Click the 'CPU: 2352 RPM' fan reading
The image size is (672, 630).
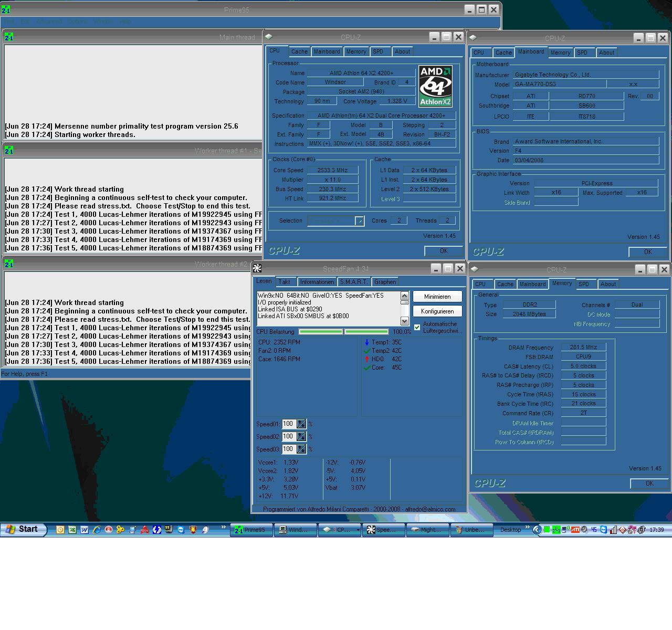tap(279, 342)
